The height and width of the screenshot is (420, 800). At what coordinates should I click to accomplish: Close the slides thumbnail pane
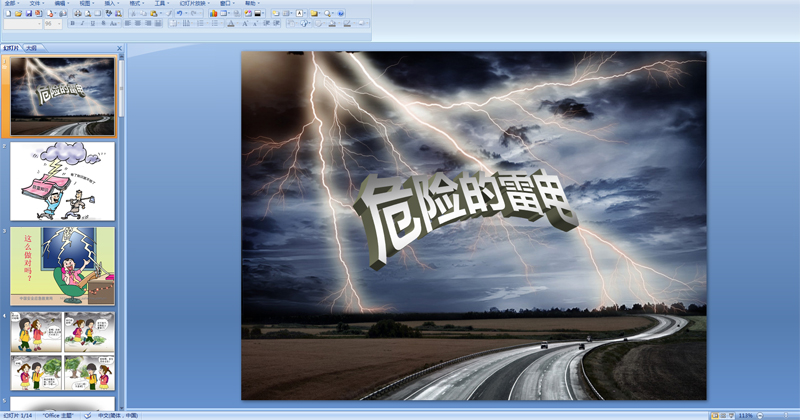tap(119, 48)
